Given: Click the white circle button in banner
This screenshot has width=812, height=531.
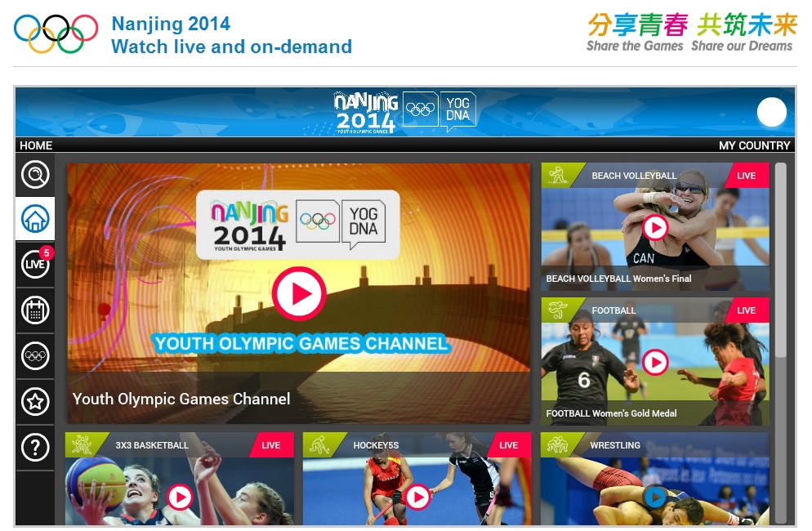Looking at the screenshot, I should pyautogui.click(x=772, y=112).
